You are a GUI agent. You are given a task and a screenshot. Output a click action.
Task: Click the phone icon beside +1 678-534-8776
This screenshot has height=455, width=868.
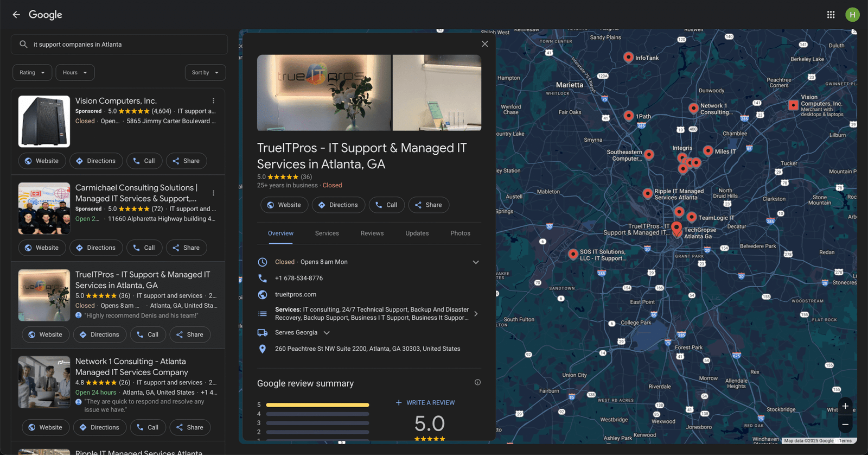(x=263, y=278)
